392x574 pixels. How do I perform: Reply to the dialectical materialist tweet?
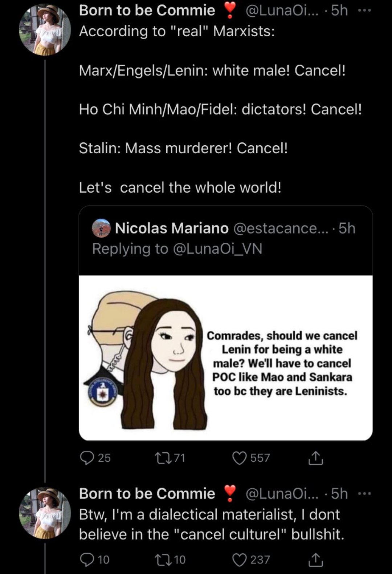point(87,559)
